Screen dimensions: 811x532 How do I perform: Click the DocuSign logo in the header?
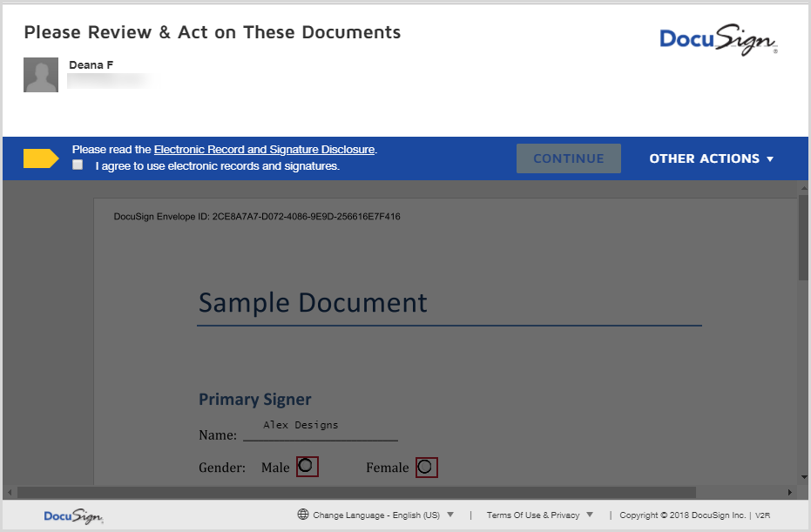[x=716, y=39]
